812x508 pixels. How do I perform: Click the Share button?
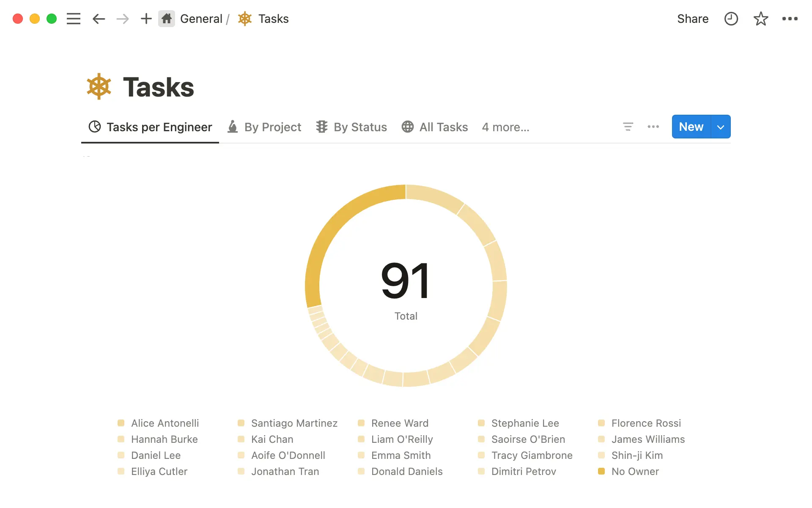[693, 19]
